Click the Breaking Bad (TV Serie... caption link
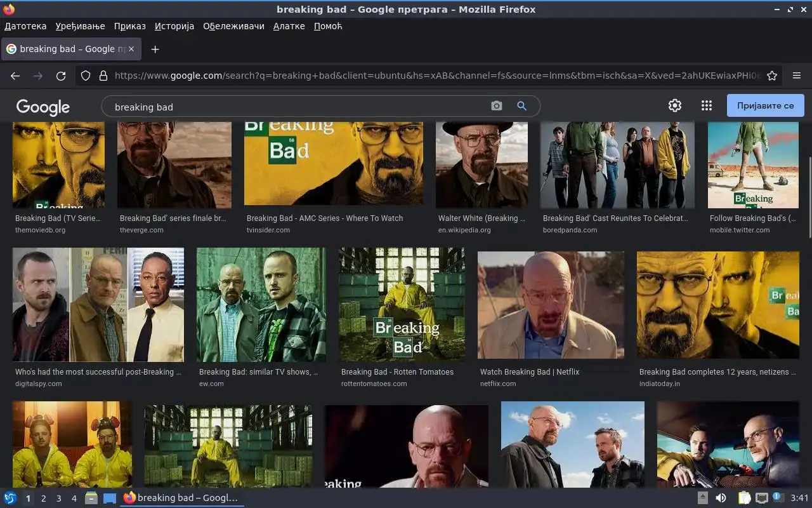Image resolution: width=812 pixels, height=508 pixels. point(58,218)
